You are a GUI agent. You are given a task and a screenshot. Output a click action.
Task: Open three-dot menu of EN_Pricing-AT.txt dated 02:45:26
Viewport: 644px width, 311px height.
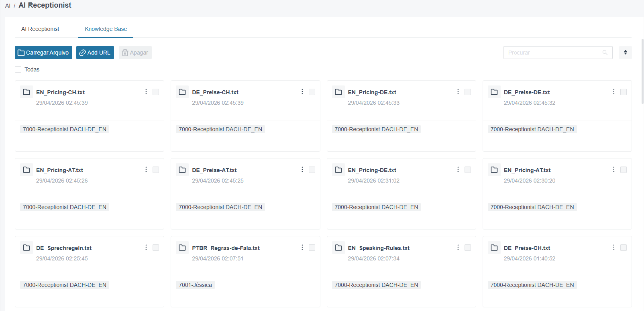(146, 169)
